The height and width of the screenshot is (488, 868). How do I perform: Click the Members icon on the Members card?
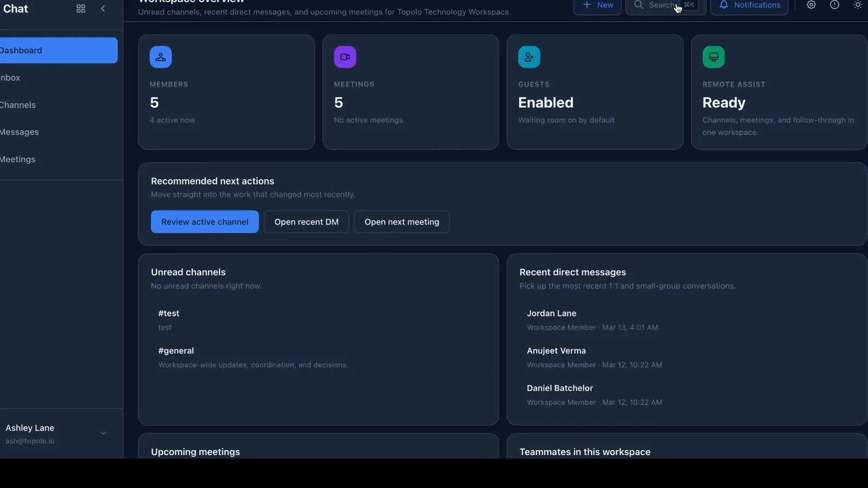coord(161,56)
